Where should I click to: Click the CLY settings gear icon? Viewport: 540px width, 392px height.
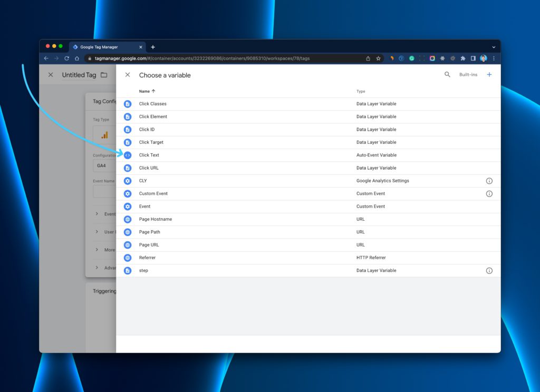pos(128,181)
